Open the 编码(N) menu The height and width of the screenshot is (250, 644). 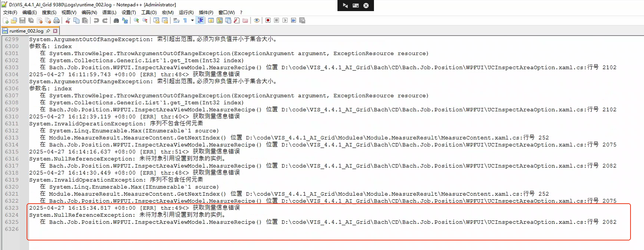coord(89,12)
